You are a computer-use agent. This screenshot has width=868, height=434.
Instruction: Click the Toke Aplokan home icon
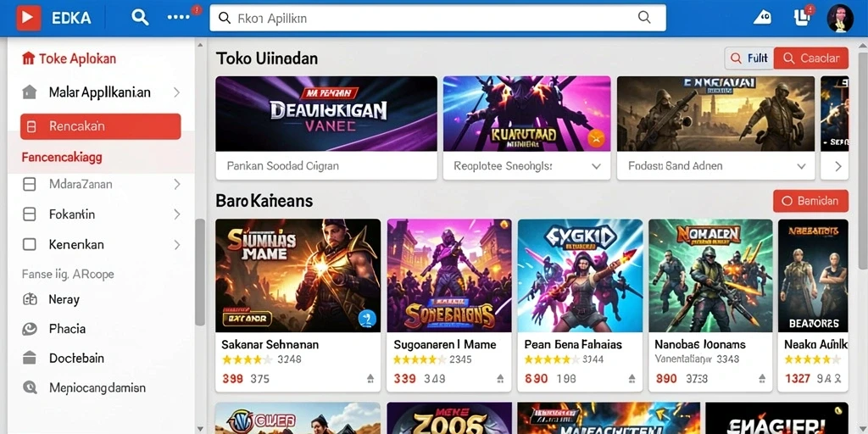tap(28, 58)
